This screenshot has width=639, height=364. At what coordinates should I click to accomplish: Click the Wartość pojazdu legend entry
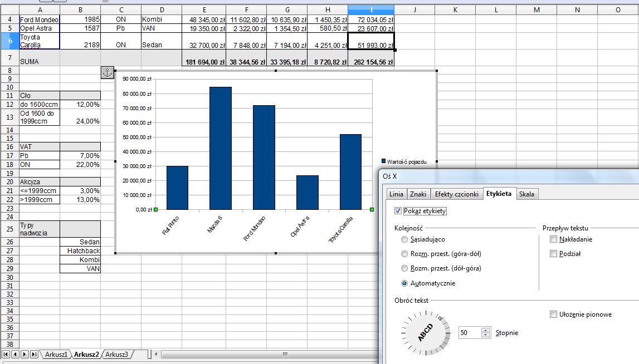coord(404,161)
